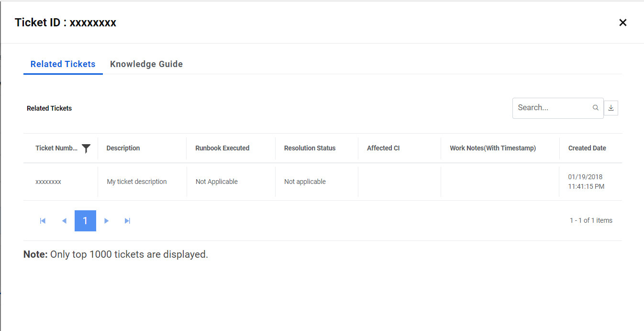Go to the next page

coord(107,221)
